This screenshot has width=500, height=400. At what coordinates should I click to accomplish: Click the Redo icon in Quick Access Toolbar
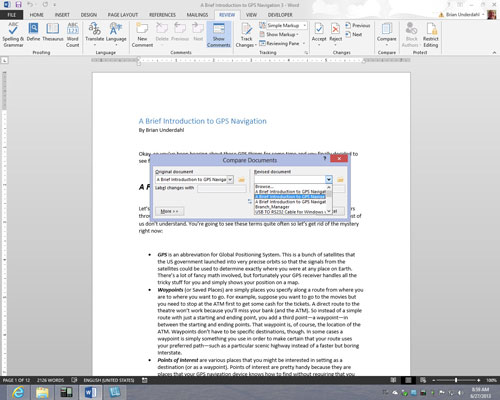coord(45,5)
